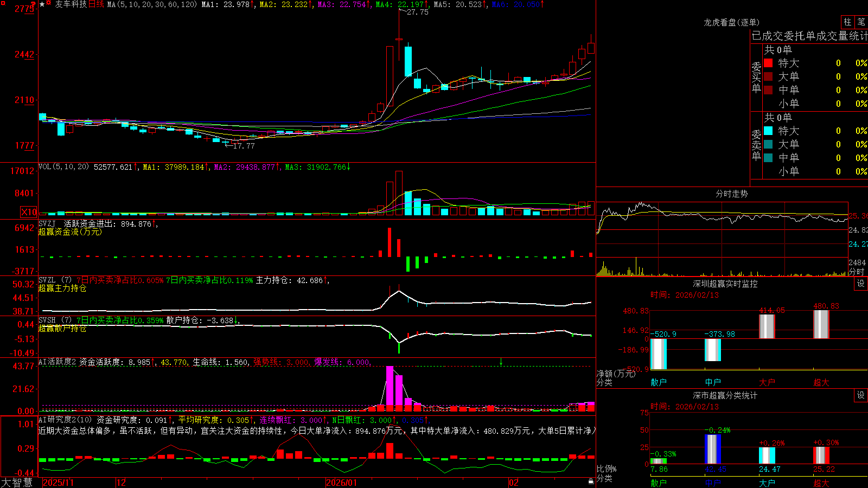The image size is (868, 488).
Task: Click the lock icon at the chart's bottom right
Action: click(591, 481)
